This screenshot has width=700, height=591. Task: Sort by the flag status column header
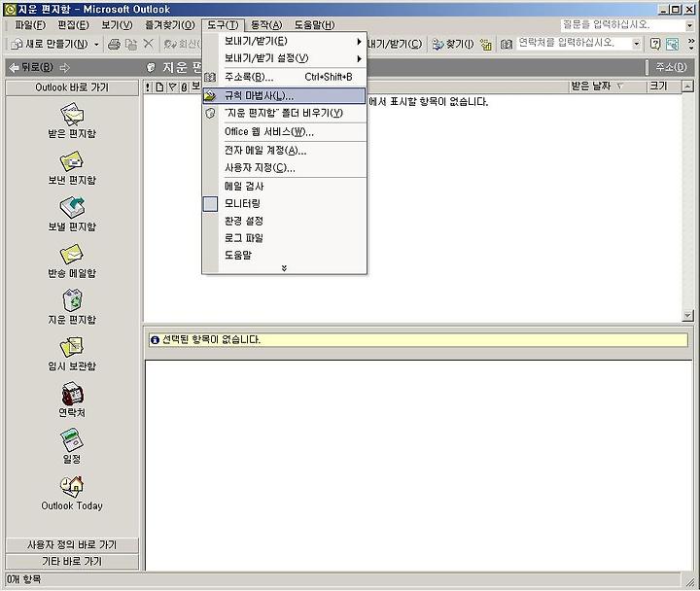[x=172, y=87]
